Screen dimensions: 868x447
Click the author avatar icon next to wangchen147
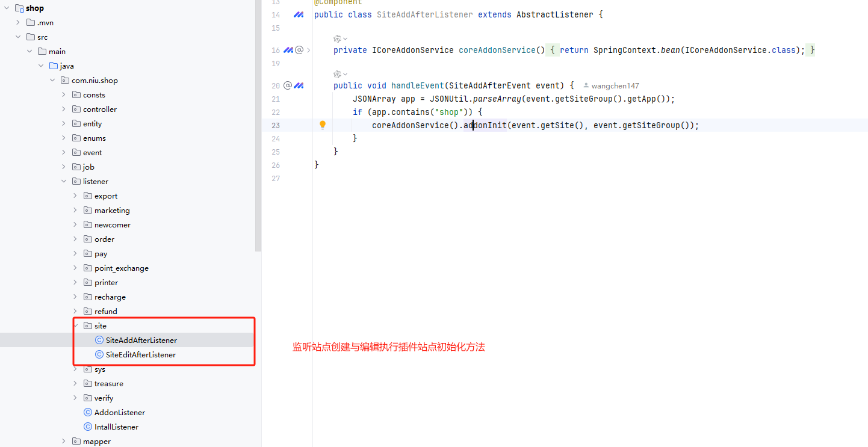[586, 86]
